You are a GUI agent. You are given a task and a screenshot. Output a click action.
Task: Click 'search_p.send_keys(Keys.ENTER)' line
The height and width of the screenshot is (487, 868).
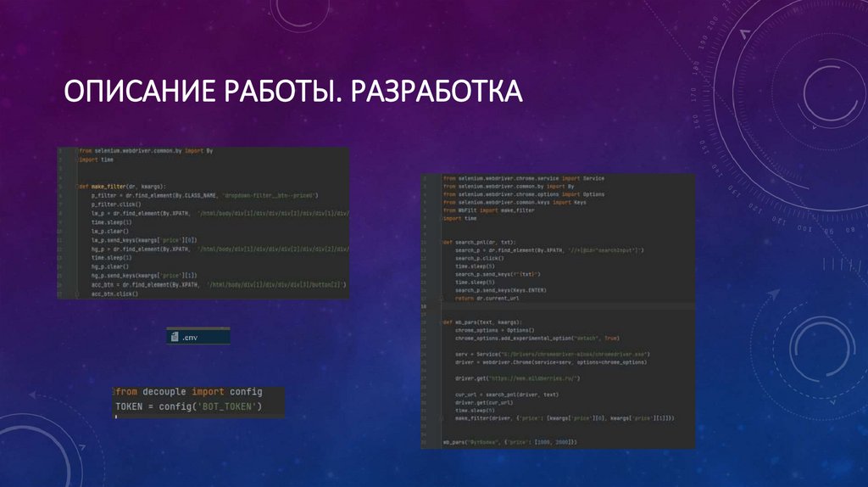point(500,290)
